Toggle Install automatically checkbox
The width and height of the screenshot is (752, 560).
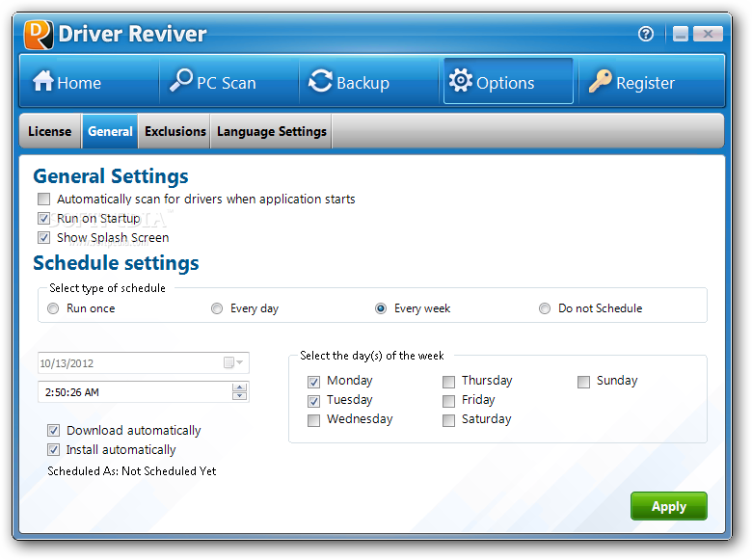click(53, 450)
